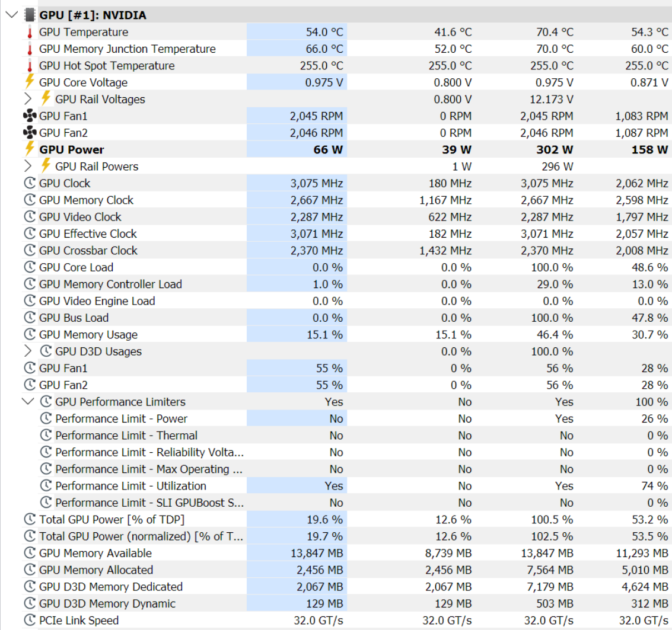
Task: Click the GPU Clock gauge icon
Action: pos(30,184)
